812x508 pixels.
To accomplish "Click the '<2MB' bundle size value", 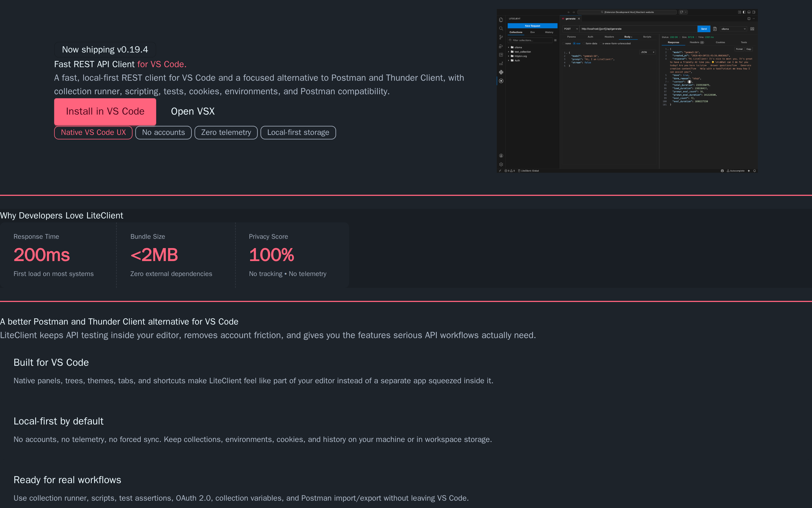I will click(154, 255).
